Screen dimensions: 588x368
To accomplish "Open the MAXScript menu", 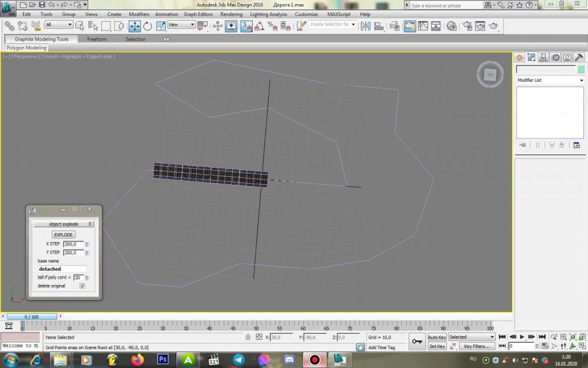I will tap(339, 14).
